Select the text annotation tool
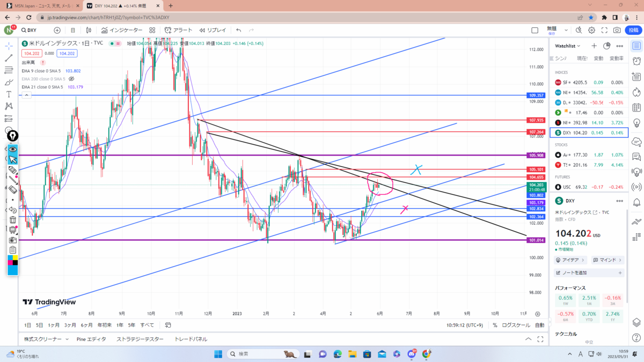Viewport: 644px width, 362px height. [x=9, y=94]
